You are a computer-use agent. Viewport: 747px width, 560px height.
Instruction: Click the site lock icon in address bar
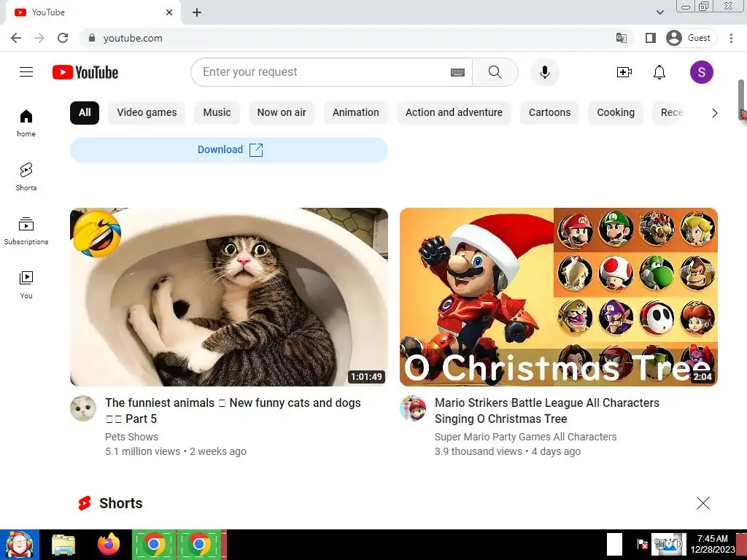tap(92, 38)
